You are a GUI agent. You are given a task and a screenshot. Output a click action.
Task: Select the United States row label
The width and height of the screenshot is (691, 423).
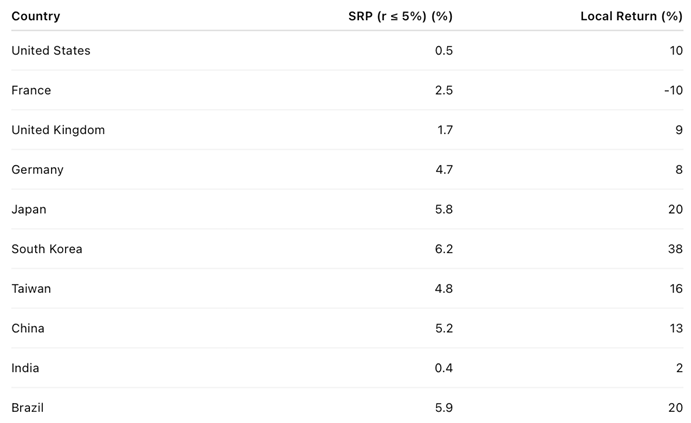point(51,51)
